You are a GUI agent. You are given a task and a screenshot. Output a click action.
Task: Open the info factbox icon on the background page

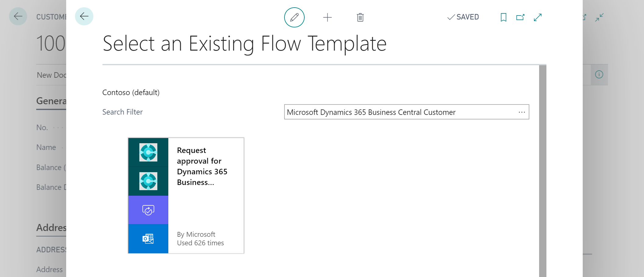pos(599,74)
